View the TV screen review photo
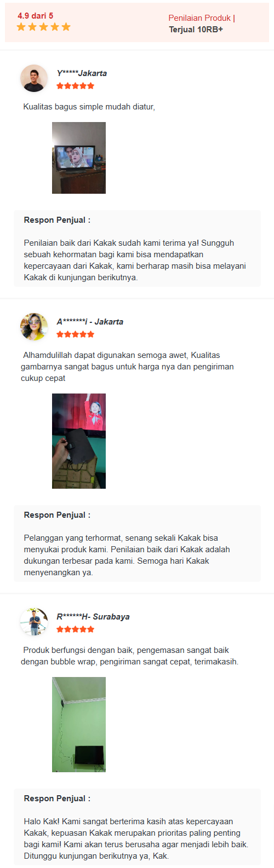Viewport: 274px width, 868px height. [x=79, y=158]
